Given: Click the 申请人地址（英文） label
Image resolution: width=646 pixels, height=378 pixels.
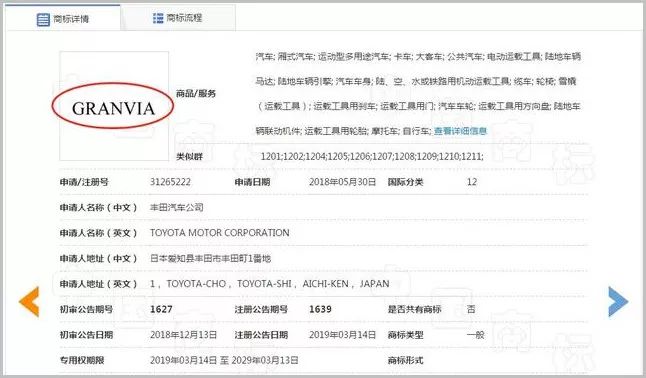Looking at the screenshot, I should 98,284.
